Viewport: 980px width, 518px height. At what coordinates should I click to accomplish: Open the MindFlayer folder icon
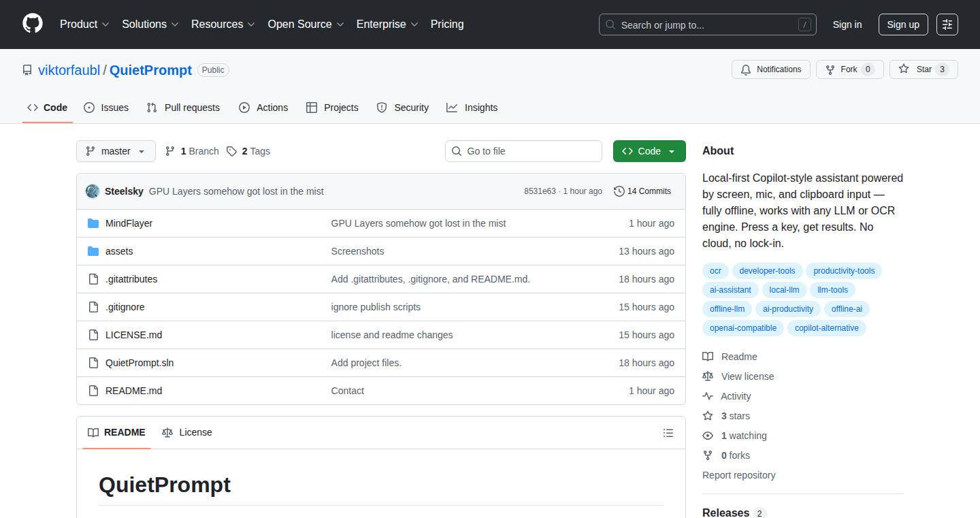(x=93, y=223)
